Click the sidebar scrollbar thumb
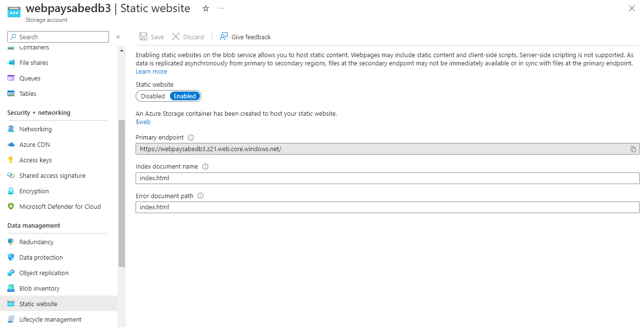The image size is (644, 327). click(x=122, y=193)
